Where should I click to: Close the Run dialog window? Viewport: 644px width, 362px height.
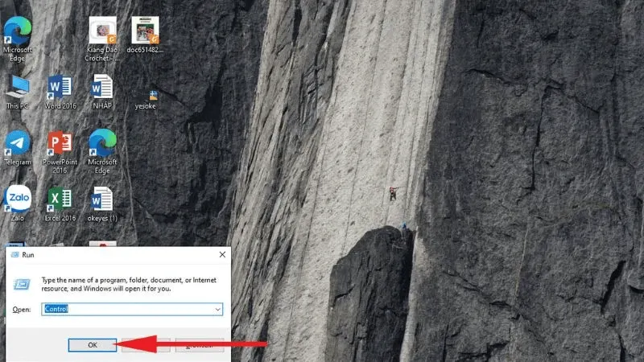(x=221, y=254)
